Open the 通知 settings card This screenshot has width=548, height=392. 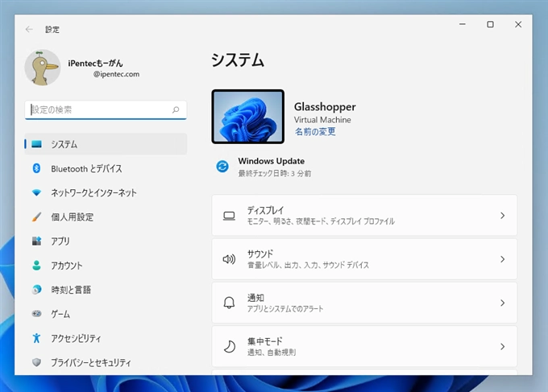click(364, 303)
